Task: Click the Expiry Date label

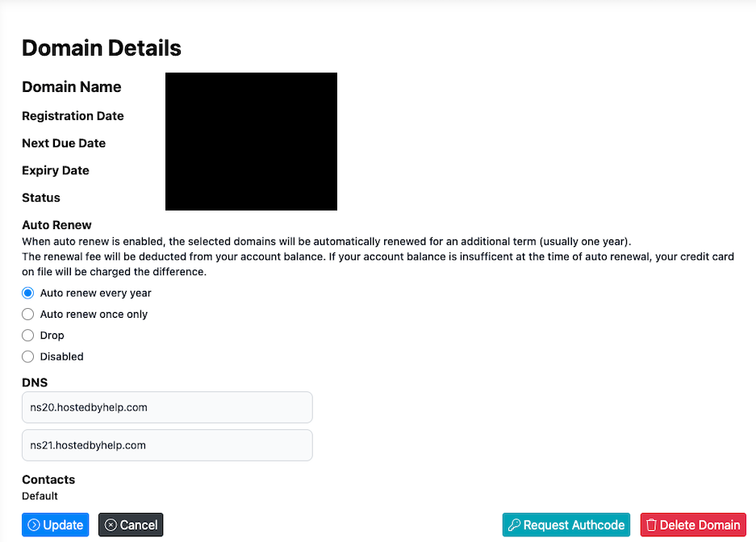Action: pos(56,170)
